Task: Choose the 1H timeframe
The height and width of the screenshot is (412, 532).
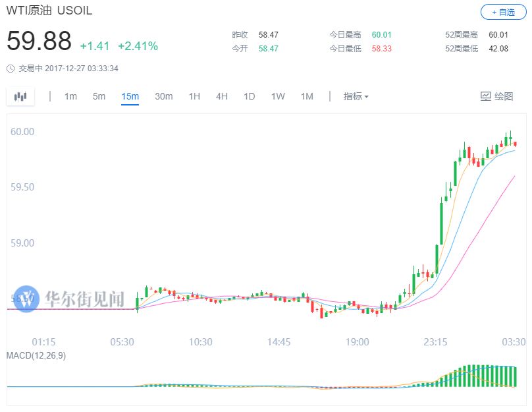Action: [x=194, y=96]
